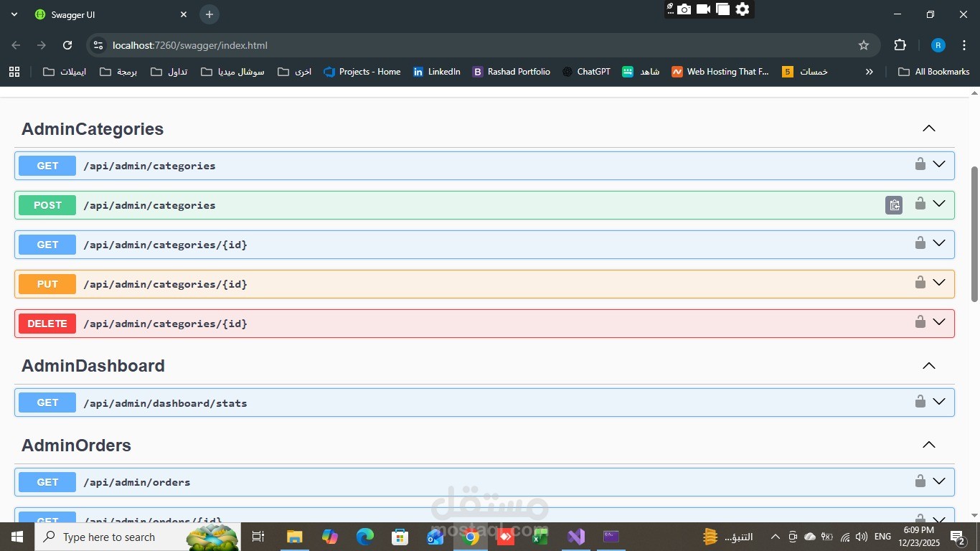This screenshot has width=980, height=551.
Task: Click the POST method badge
Action: pos(47,205)
